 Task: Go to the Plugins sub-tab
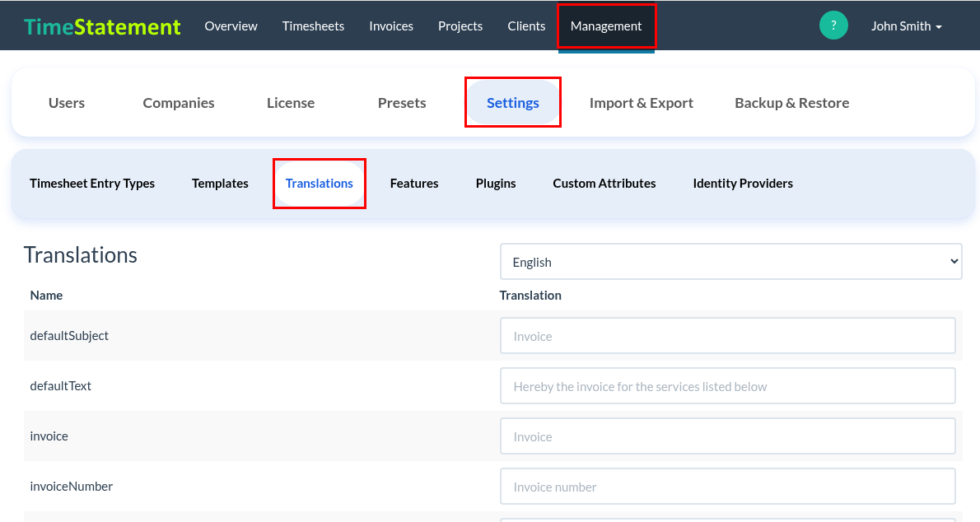coord(496,183)
